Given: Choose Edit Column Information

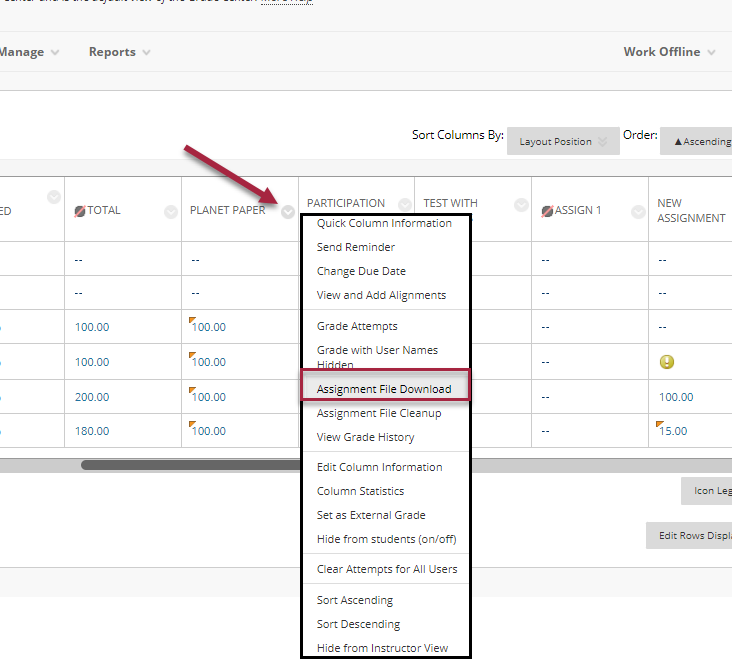Looking at the screenshot, I should coord(380,467).
